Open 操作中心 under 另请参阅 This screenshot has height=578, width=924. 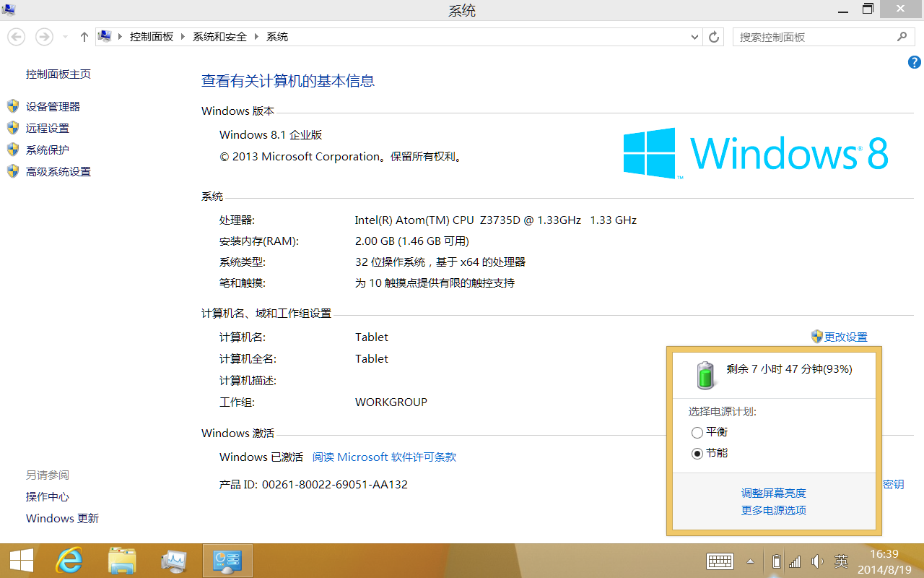click(48, 497)
